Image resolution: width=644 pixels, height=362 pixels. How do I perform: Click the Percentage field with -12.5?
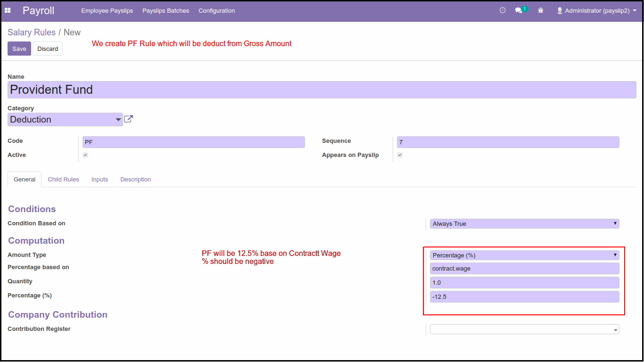tap(525, 296)
